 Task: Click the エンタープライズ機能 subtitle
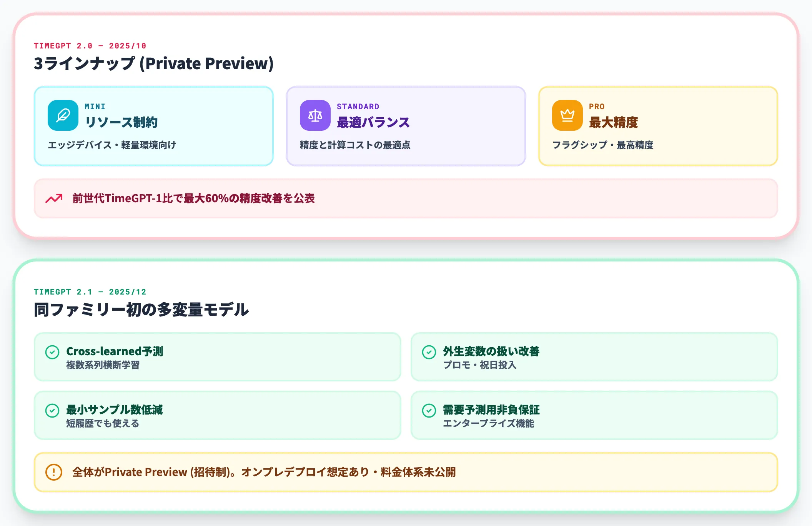[x=489, y=423]
